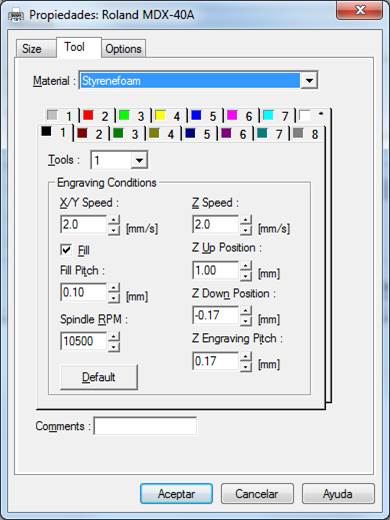390x520 pixels.
Task: Select the black color 1 tab
Action: point(54,133)
